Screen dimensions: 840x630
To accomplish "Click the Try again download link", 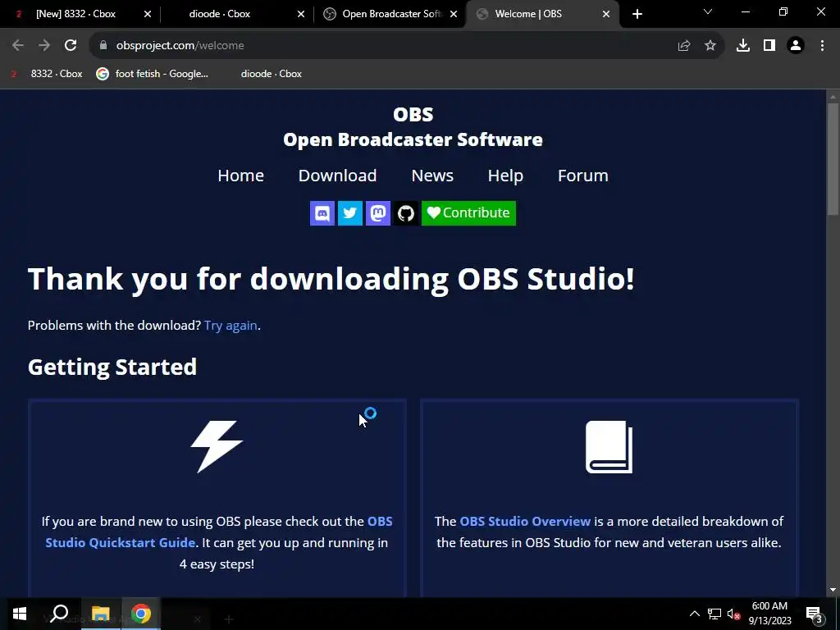I will [x=231, y=325].
